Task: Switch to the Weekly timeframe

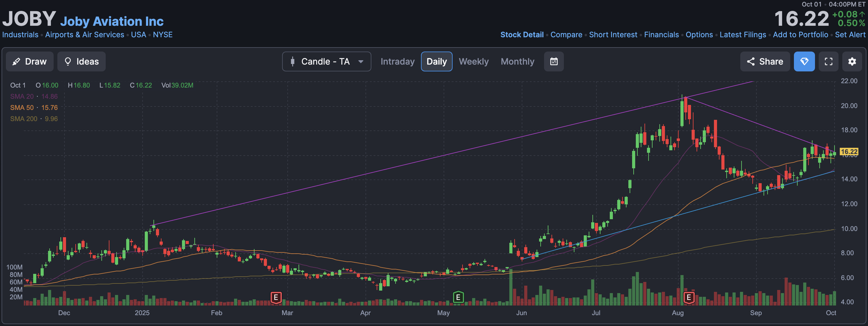Action: (x=473, y=61)
